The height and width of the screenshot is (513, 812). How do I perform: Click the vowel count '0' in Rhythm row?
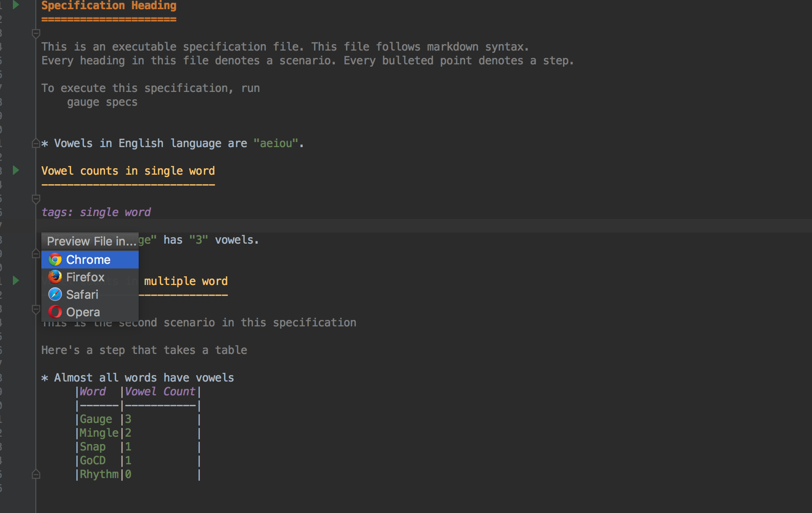click(x=128, y=474)
